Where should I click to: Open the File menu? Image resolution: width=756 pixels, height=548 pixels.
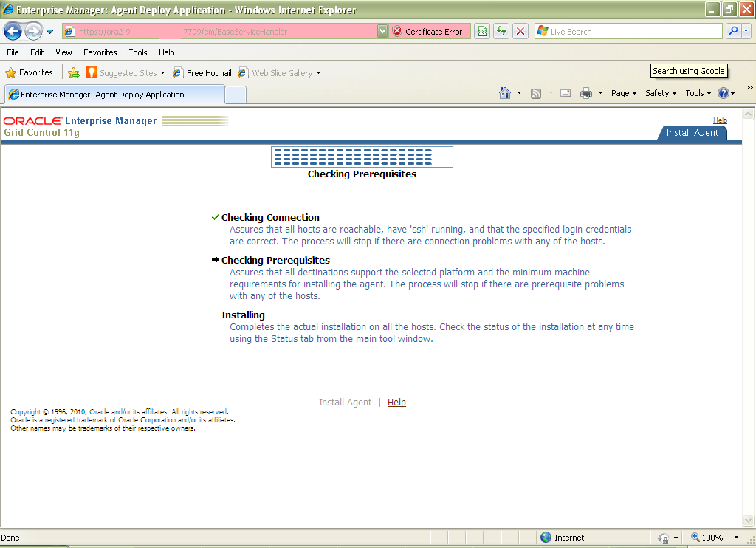pyautogui.click(x=13, y=52)
